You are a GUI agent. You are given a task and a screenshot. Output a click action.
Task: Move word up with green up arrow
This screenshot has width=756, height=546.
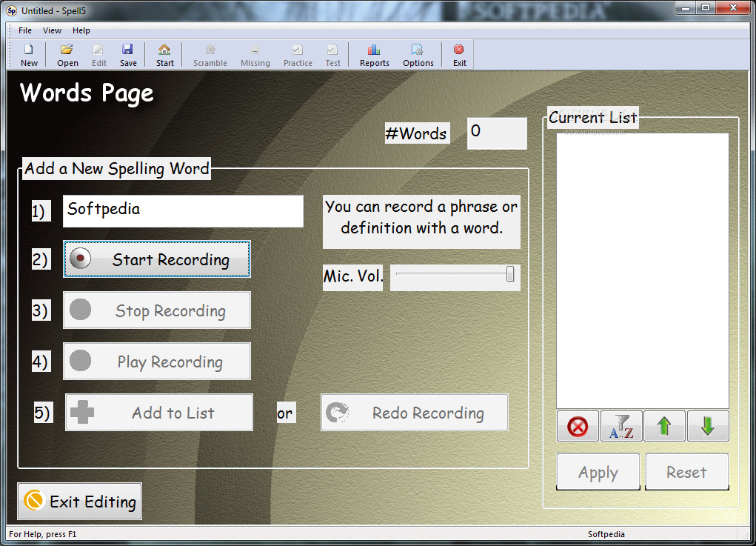pyautogui.click(x=664, y=427)
